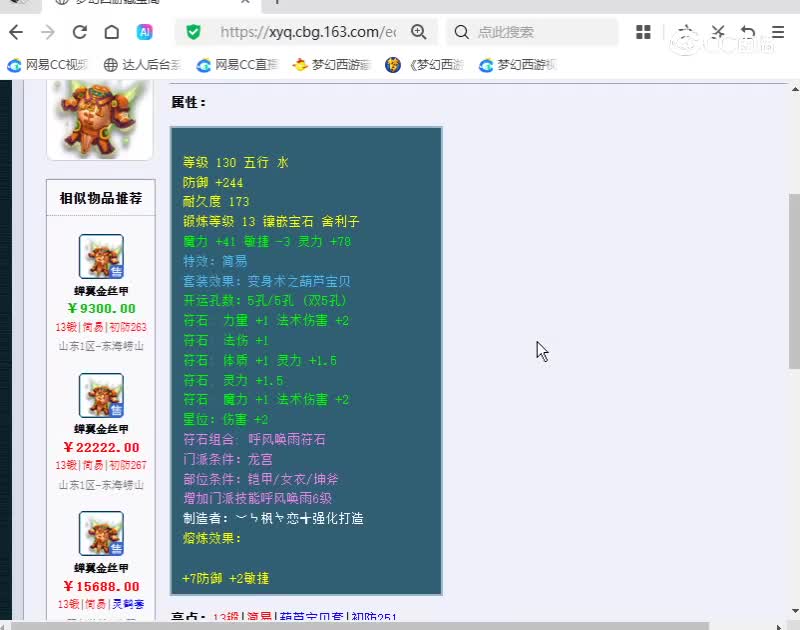
Task: Click the vertical scrollbar thumb
Action: click(794, 281)
